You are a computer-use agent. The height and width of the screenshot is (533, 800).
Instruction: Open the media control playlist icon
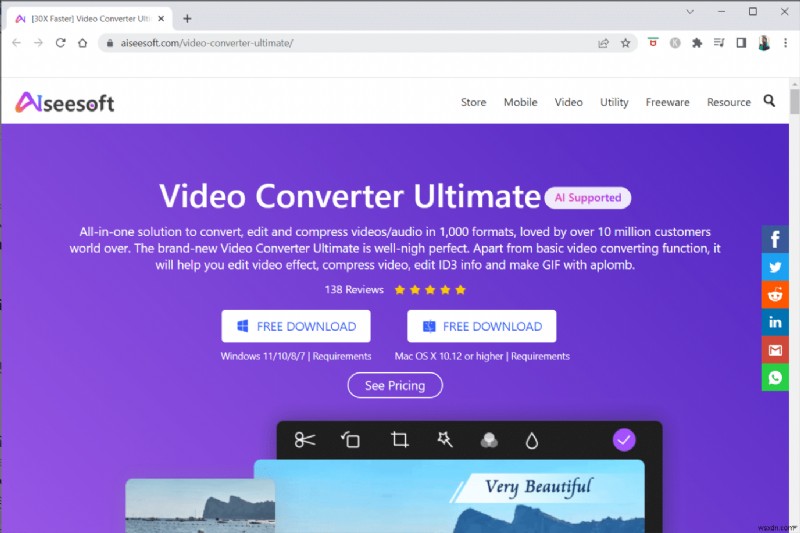[x=719, y=43]
